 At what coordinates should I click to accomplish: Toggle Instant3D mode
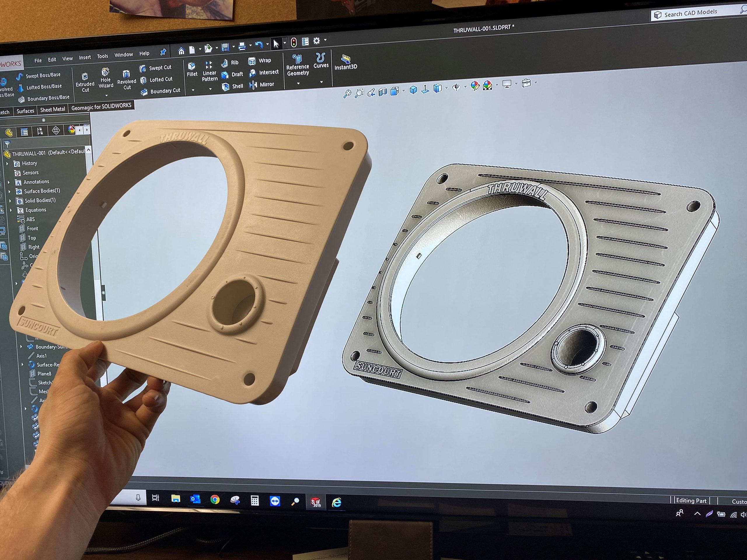tap(345, 62)
